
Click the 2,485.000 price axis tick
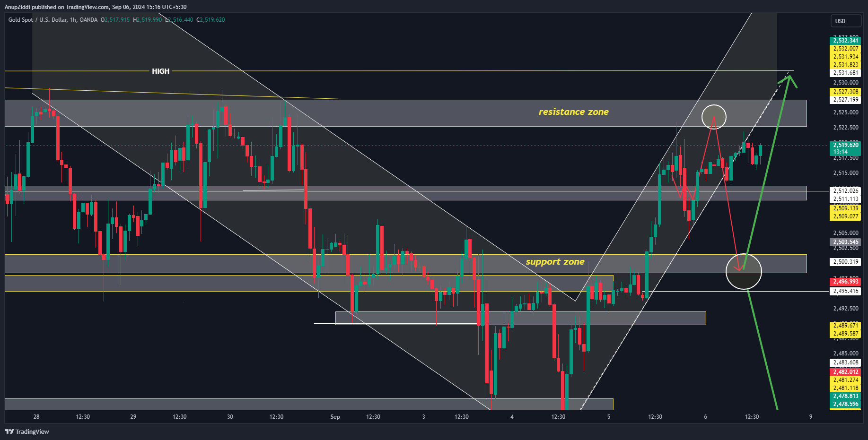point(845,354)
